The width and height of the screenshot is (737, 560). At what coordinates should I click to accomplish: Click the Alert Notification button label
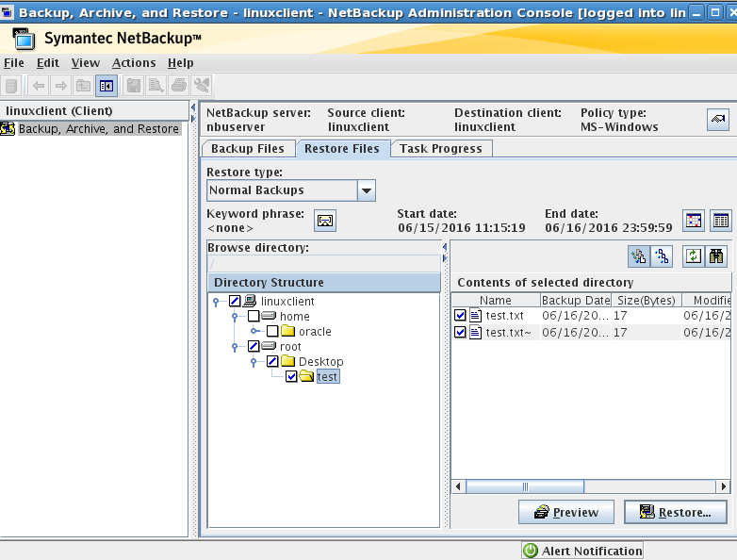[x=592, y=551]
